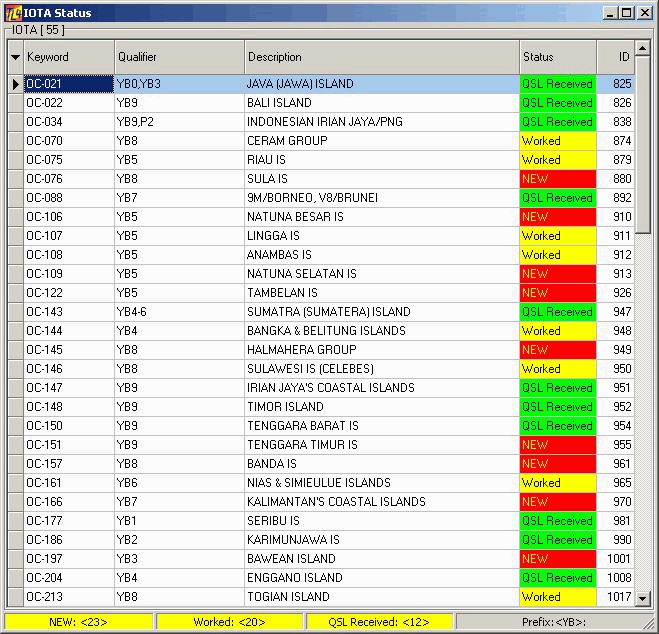This screenshot has height=634, width=659.
Task: Select the CERAM GROUP description
Action: tap(382, 141)
